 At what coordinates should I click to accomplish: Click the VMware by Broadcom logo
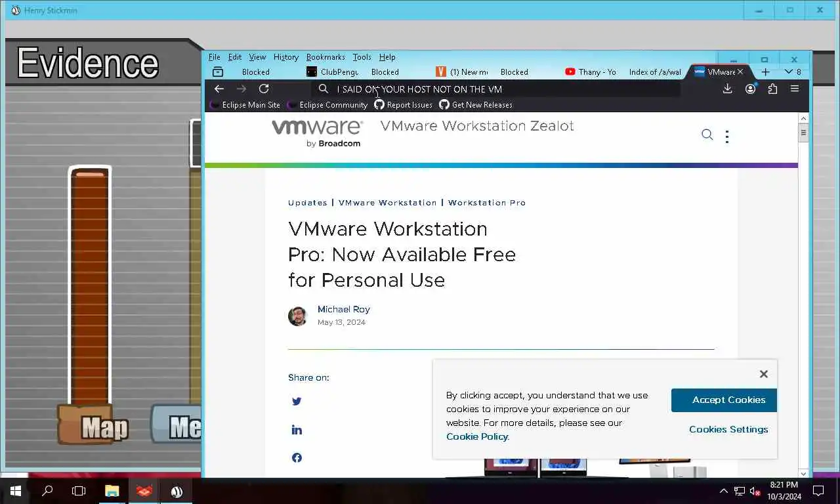pyautogui.click(x=317, y=133)
